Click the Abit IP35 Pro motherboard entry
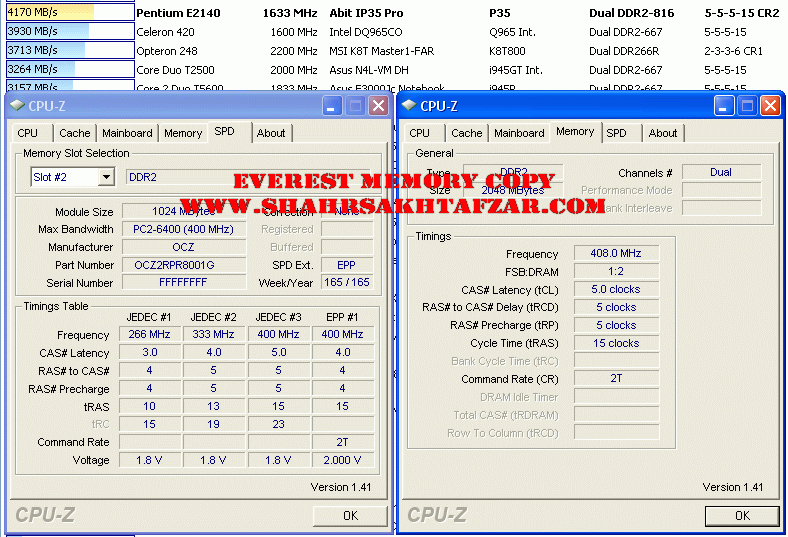 (x=366, y=13)
